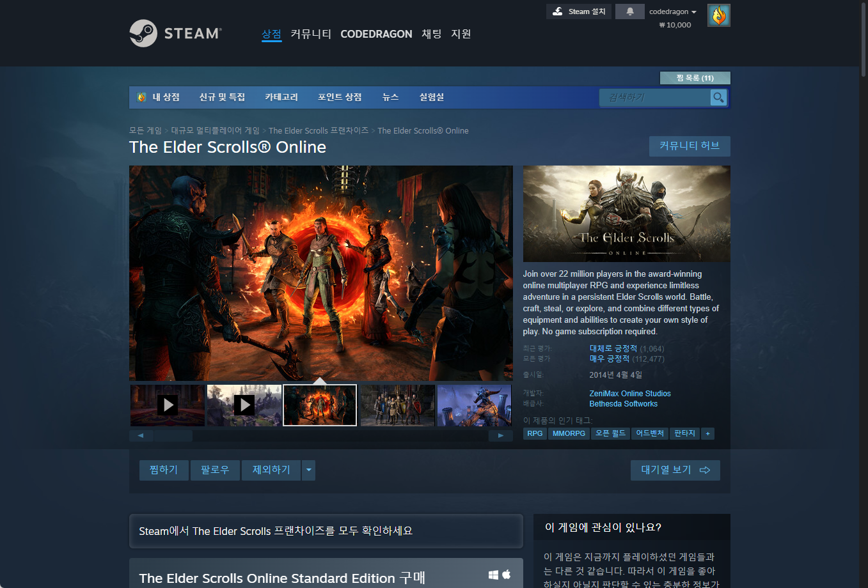Open the 카테고리 menu
Image resolution: width=868 pixels, height=588 pixels.
point(281,97)
